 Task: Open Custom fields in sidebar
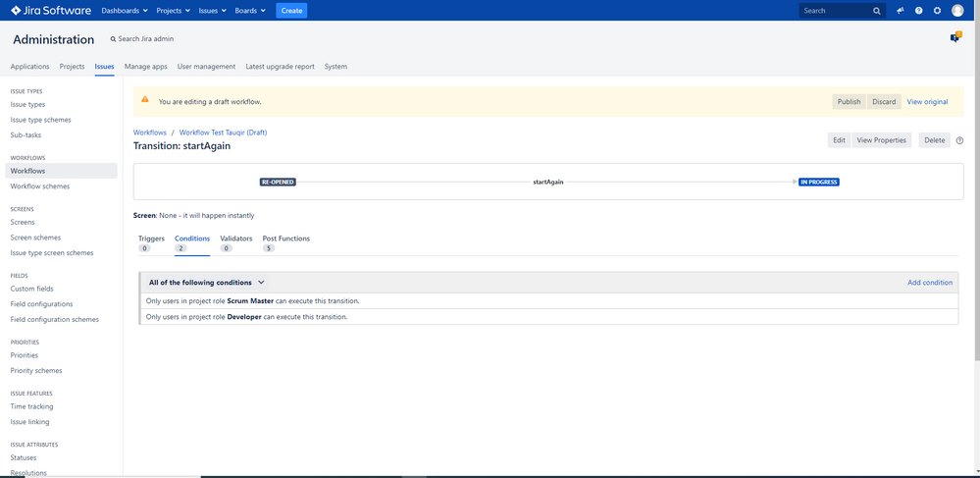tap(31, 289)
